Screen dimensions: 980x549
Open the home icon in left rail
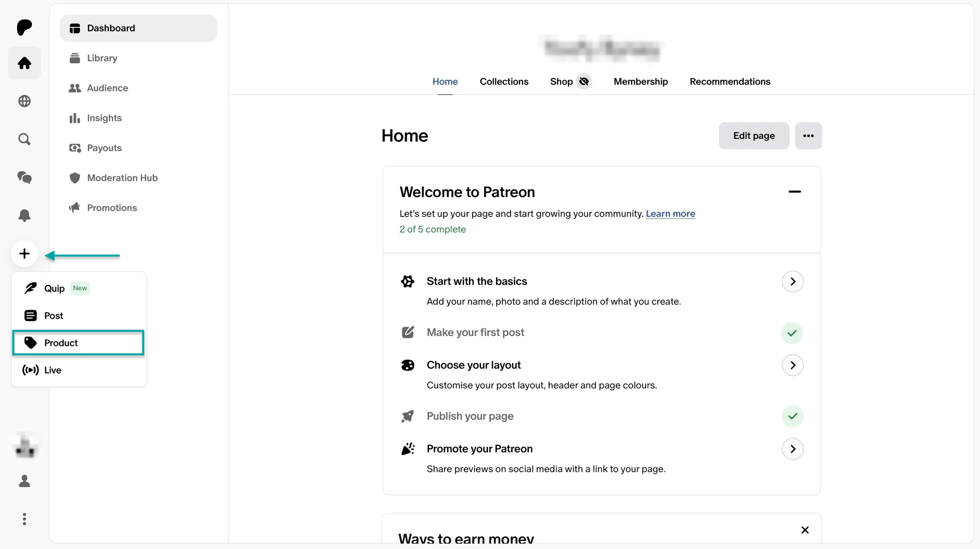coord(24,63)
